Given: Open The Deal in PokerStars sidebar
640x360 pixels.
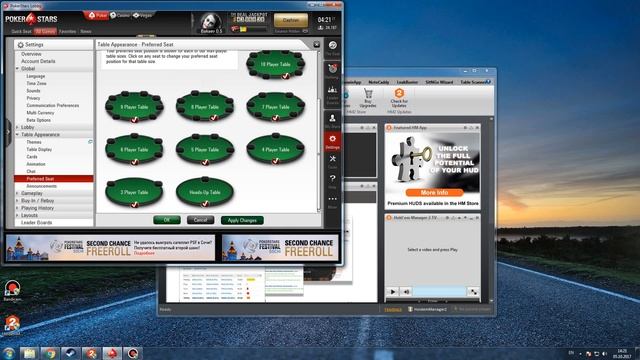Looking at the screenshot, I should pos(333,49).
